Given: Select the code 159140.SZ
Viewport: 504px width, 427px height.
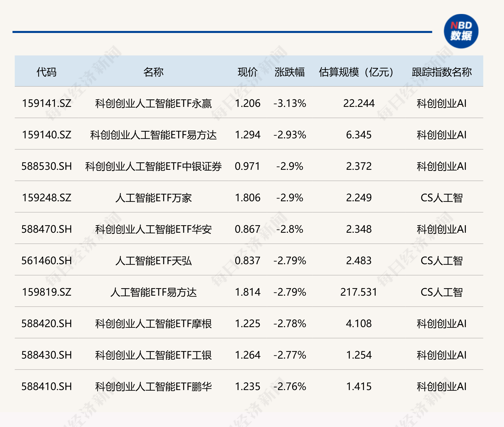Looking at the screenshot, I should pos(47,135).
